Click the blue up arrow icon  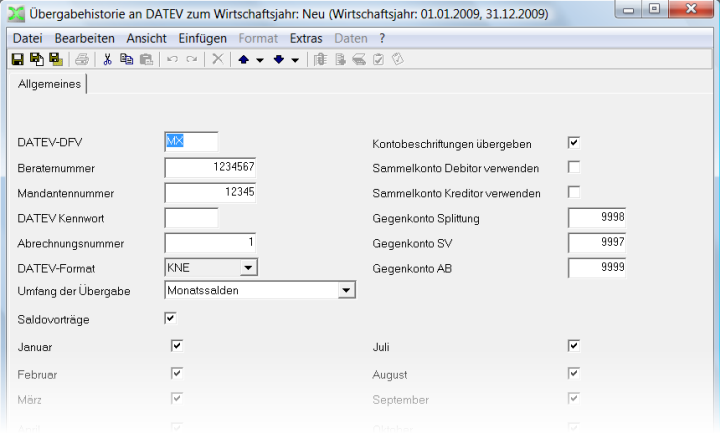pyautogui.click(x=244, y=59)
